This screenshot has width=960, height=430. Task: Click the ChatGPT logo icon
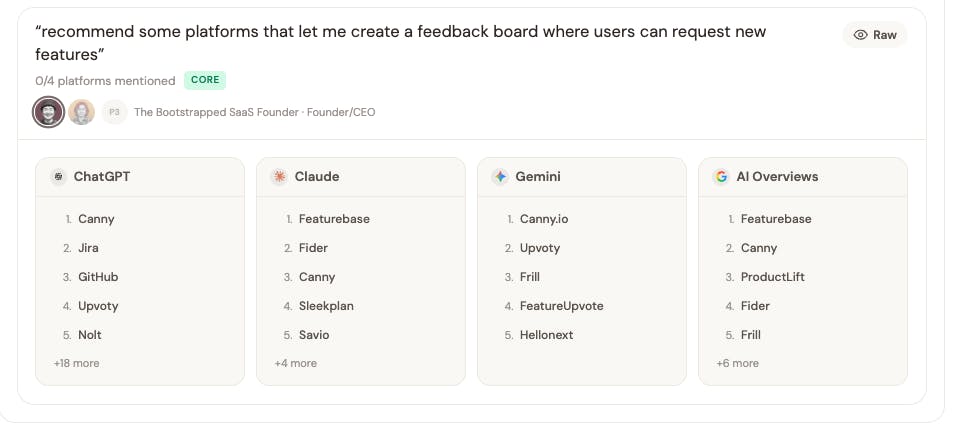point(59,177)
